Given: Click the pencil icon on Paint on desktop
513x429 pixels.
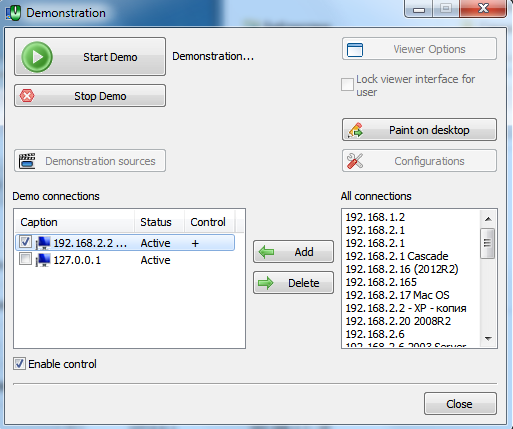Looking at the screenshot, I should [x=355, y=130].
